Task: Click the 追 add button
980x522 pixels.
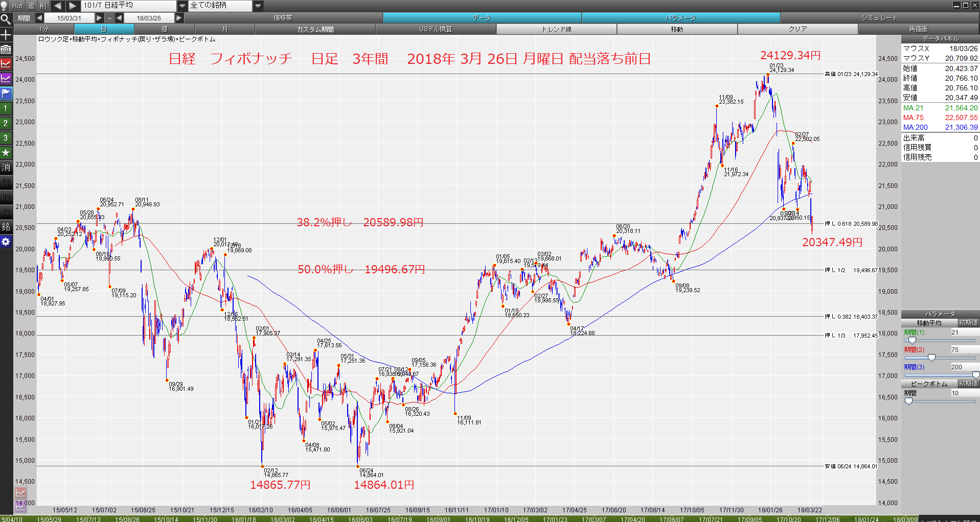Action: (31, 6)
